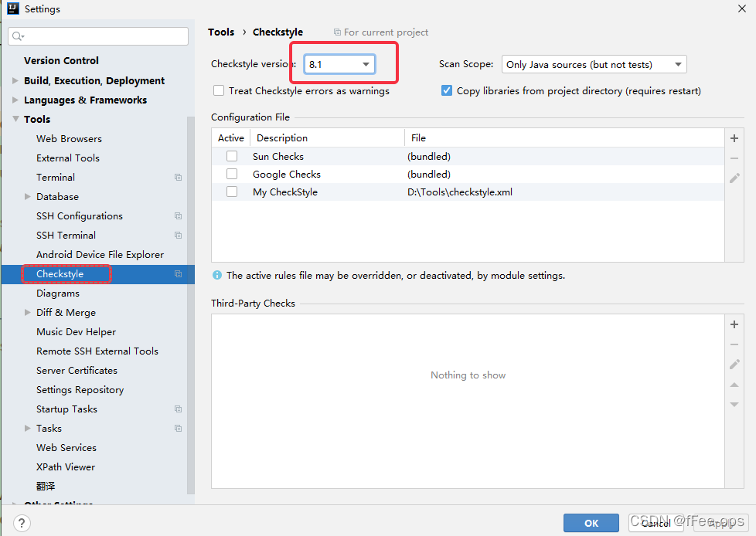Remove configuration file using the minus icon
The height and width of the screenshot is (536, 756).
pos(734,158)
